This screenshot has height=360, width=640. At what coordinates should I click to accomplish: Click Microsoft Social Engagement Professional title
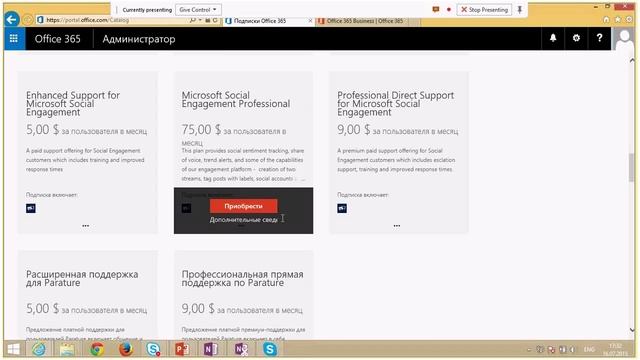click(x=236, y=100)
